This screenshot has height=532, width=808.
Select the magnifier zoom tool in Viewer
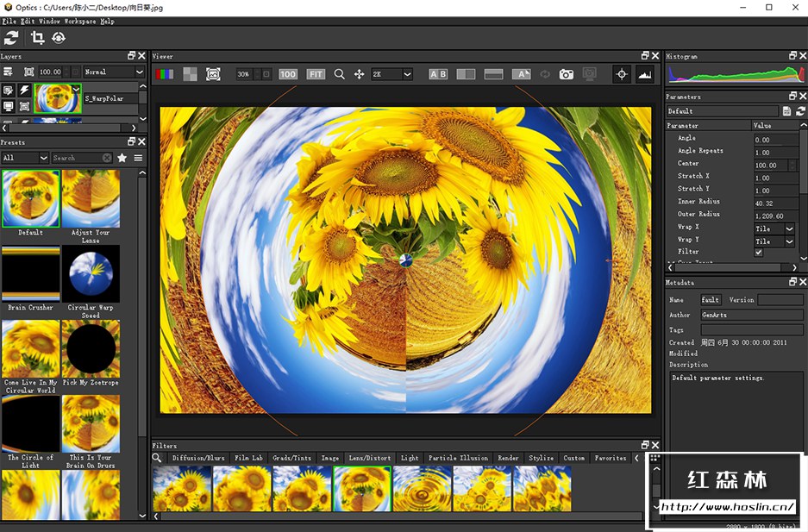[339, 74]
